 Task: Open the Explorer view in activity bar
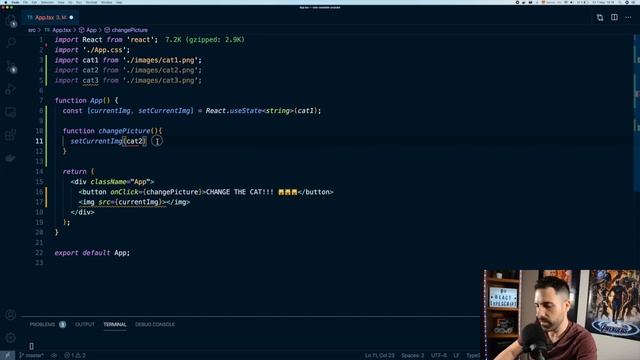[11, 20]
